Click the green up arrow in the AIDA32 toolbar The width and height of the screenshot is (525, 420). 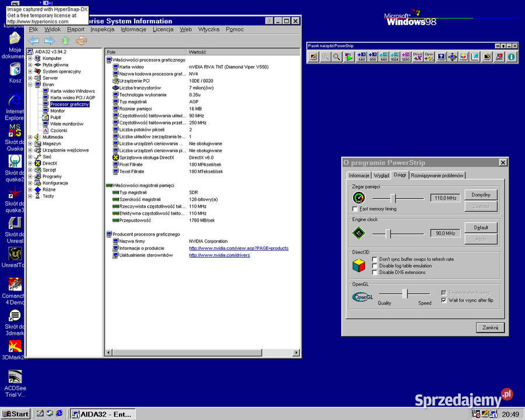[65, 40]
